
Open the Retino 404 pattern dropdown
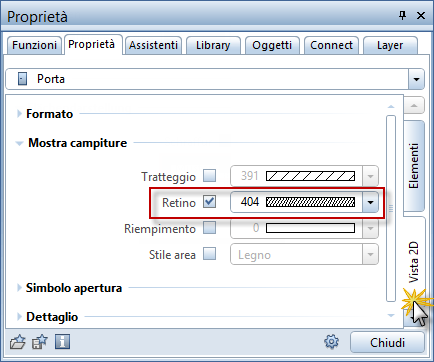[370, 202]
